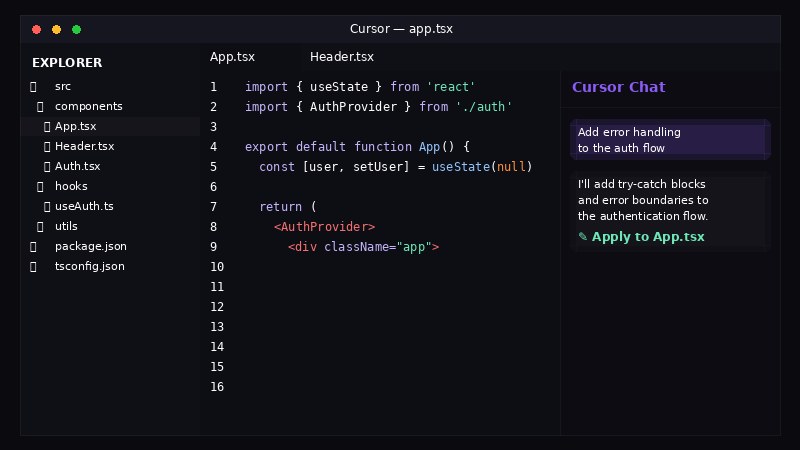The height and width of the screenshot is (450, 800).
Task: Open App.tsx from the explorer tree
Action: pyautogui.click(x=76, y=126)
